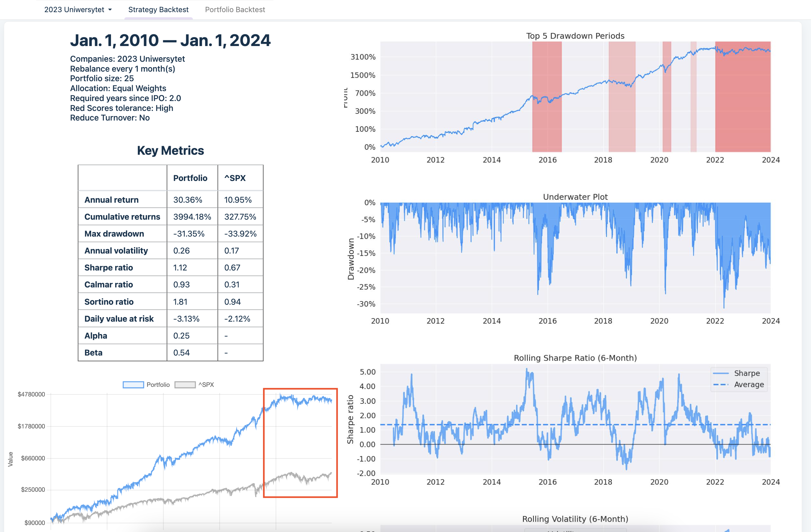The width and height of the screenshot is (811, 532).
Task: Select the Strategy Backtest tab
Action: click(158, 10)
